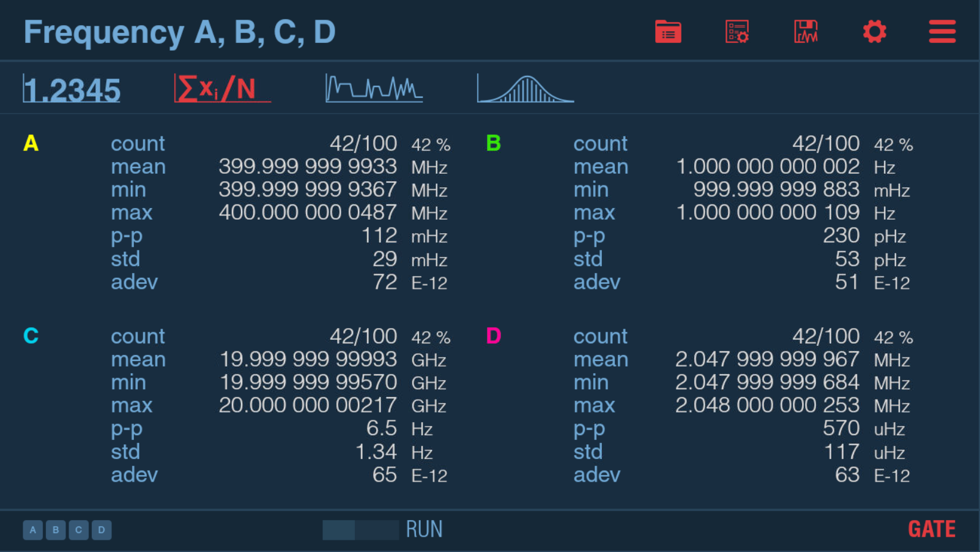Toggle channel D button in bottom bar
The image size is (980, 552).
point(102,530)
